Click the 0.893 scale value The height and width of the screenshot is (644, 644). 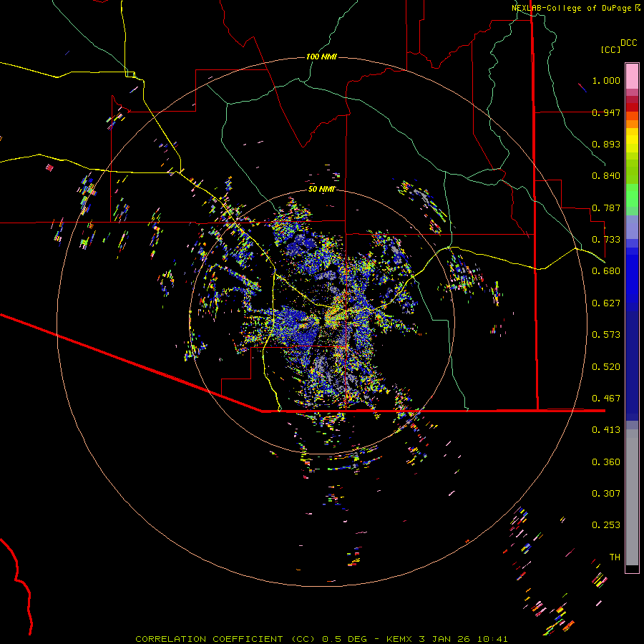[606, 144]
